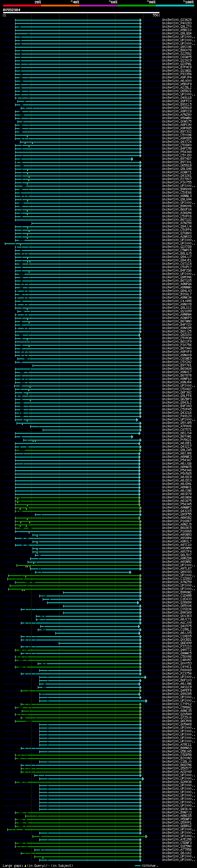Select hit label UniRef100_Q2XTD8
Image resolution: width=197 pixels, height=868 pixels.
click(177, 247)
